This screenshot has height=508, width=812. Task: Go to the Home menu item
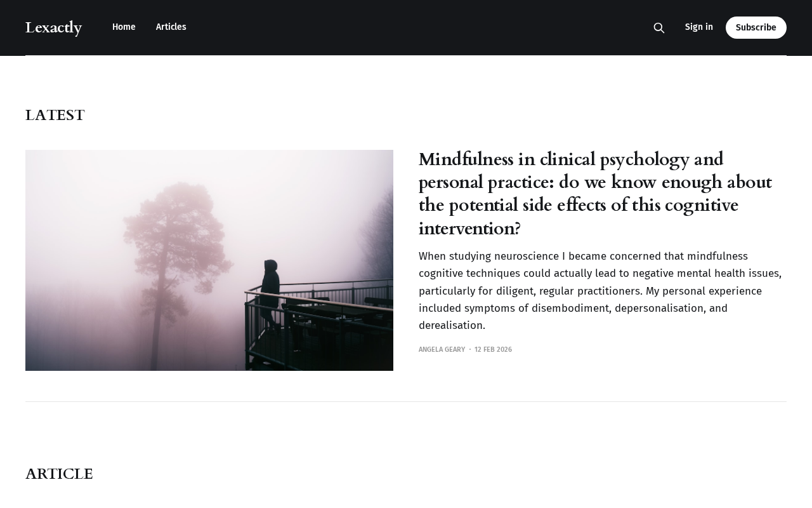(x=124, y=27)
